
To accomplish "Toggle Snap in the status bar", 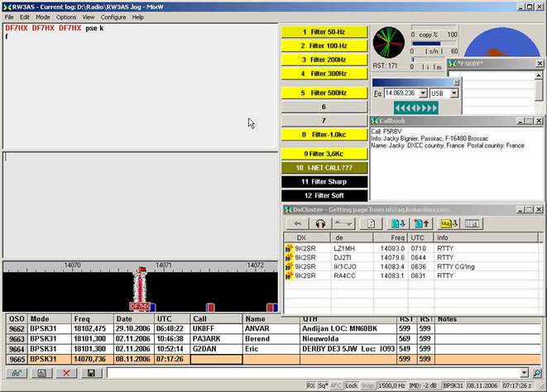I will (367, 385).
